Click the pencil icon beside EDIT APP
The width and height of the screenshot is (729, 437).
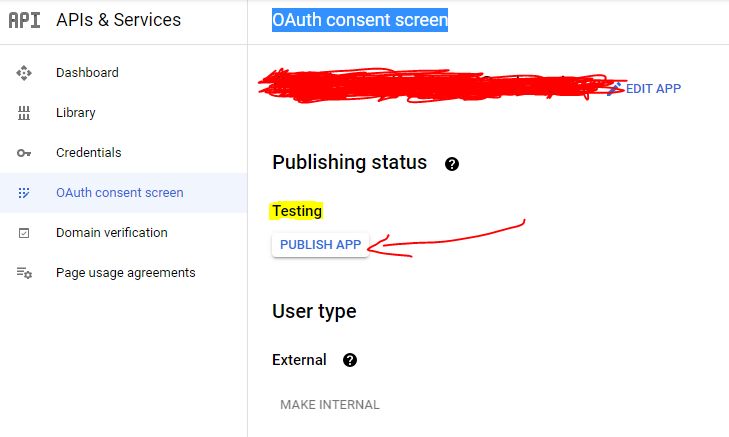615,88
